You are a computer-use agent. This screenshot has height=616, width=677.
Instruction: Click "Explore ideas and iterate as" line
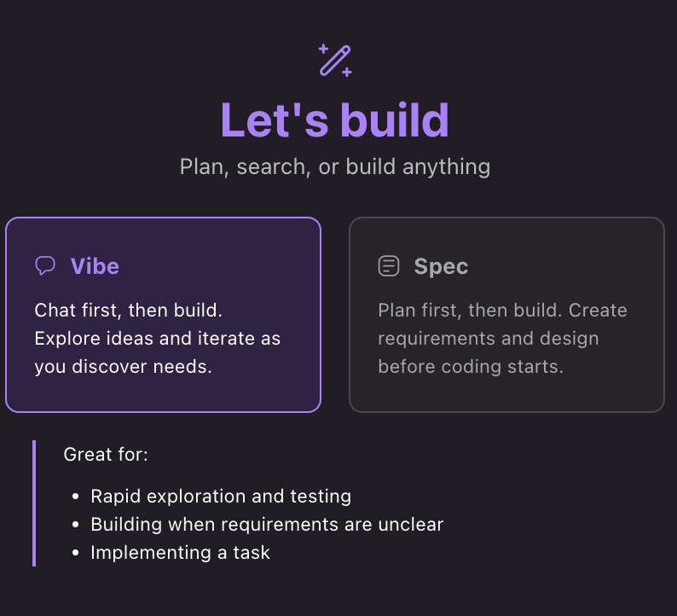158,338
